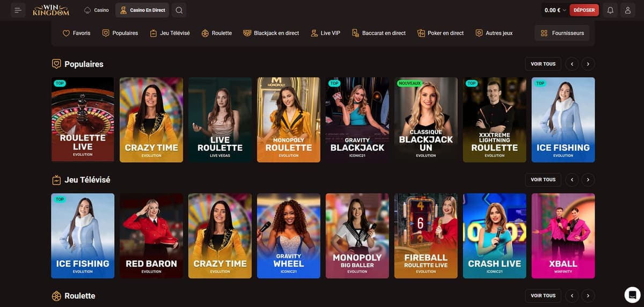Open the hamburger menu icon
This screenshot has width=644, height=307.
(x=18, y=10)
